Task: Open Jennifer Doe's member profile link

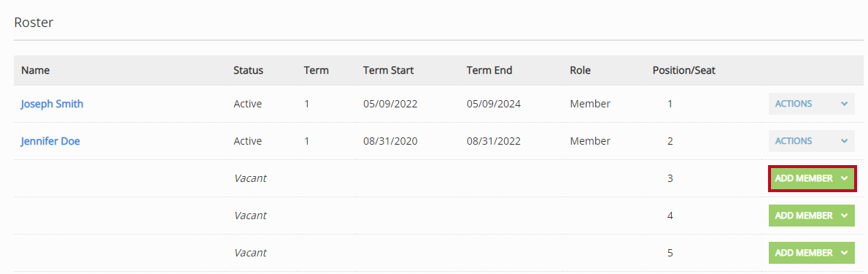Action: pos(50,141)
